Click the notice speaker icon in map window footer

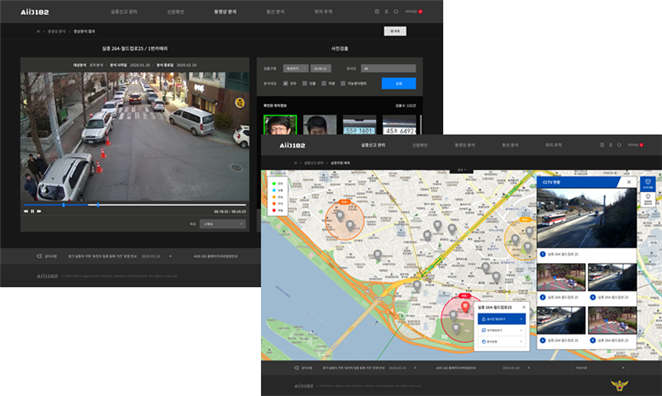(x=297, y=368)
